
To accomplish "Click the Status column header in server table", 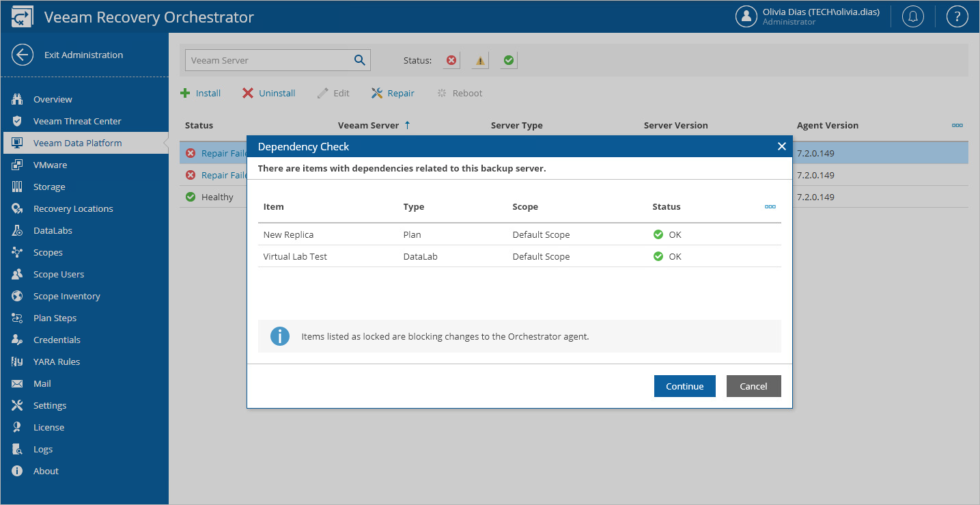I will [199, 125].
